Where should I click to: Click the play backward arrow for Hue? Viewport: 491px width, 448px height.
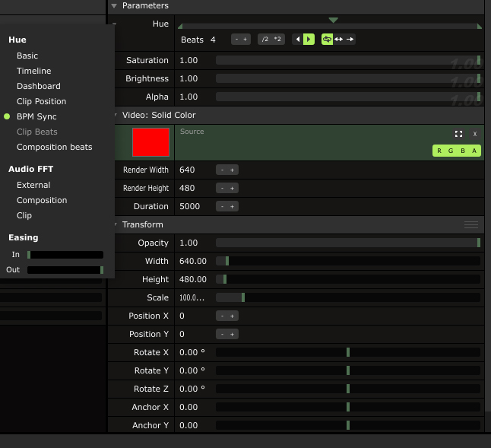(298, 40)
